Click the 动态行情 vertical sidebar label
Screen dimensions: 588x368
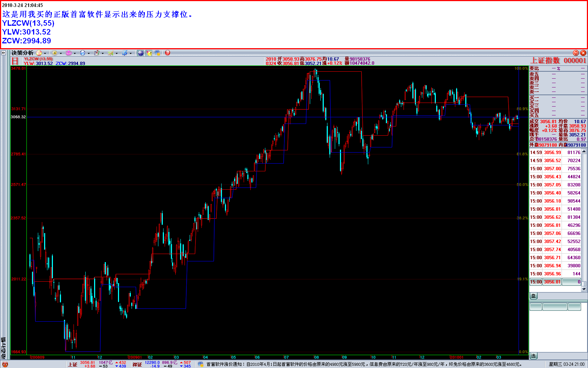coord(4,348)
